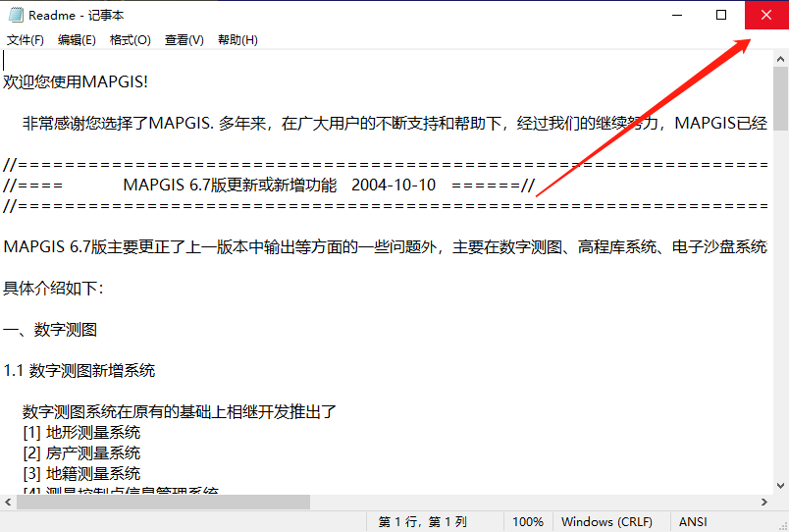Click the Notepad icon in title bar

16,15
